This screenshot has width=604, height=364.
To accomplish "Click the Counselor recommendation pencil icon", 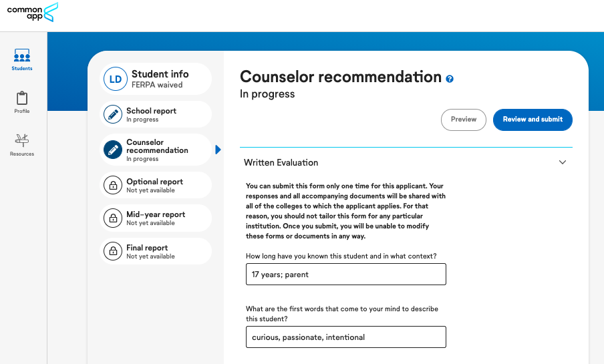I will (113, 150).
